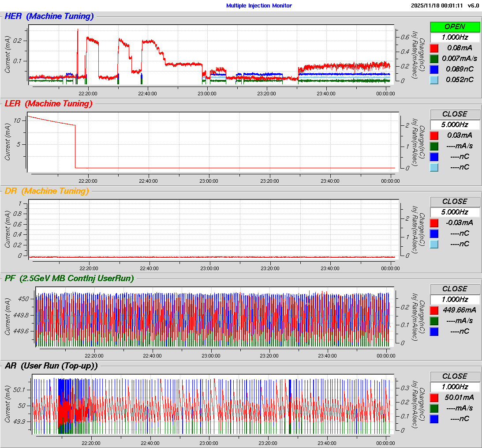
Task: Select the HER 1.000Hz frequency field
Action: pyautogui.click(x=455, y=37)
